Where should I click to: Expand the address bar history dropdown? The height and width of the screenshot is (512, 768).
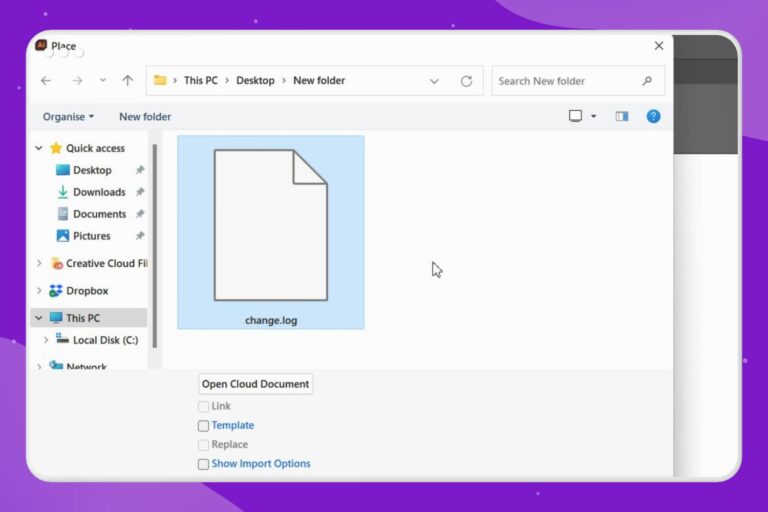(x=434, y=81)
